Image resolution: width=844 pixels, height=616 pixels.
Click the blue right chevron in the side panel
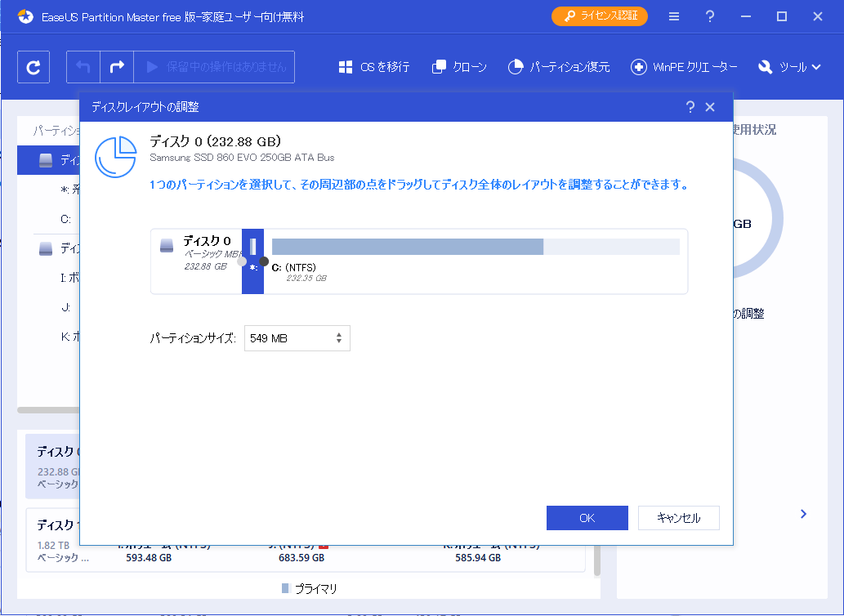[x=804, y=514]
